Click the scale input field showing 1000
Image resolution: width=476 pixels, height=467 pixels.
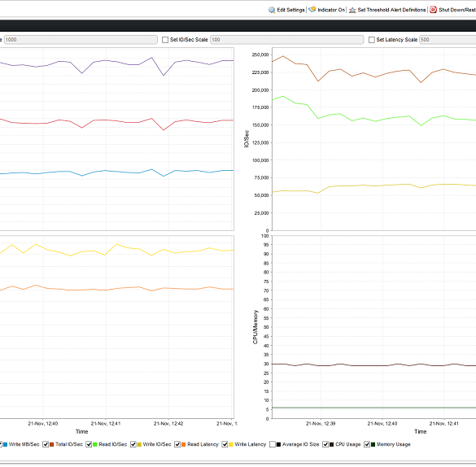click(x=81, y=40)
